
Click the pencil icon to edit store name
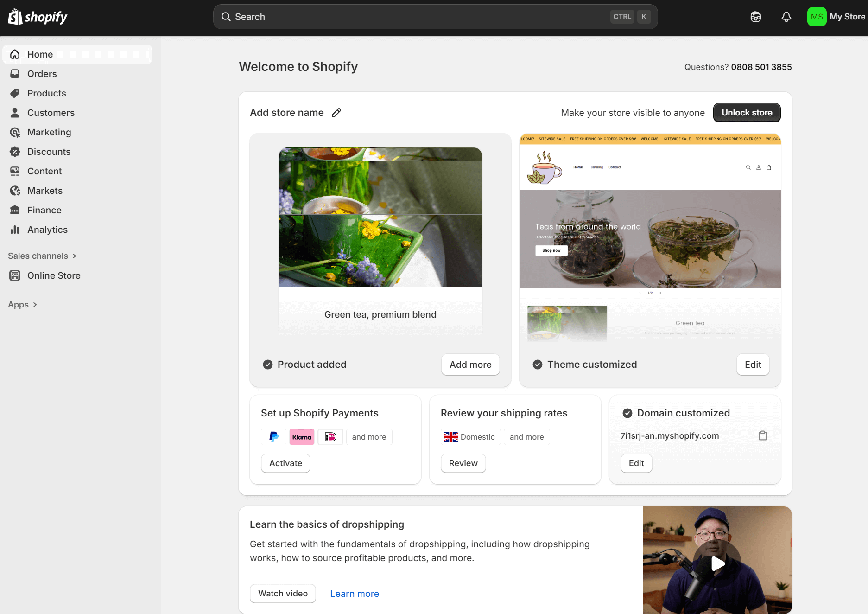[x=336, y=112]
